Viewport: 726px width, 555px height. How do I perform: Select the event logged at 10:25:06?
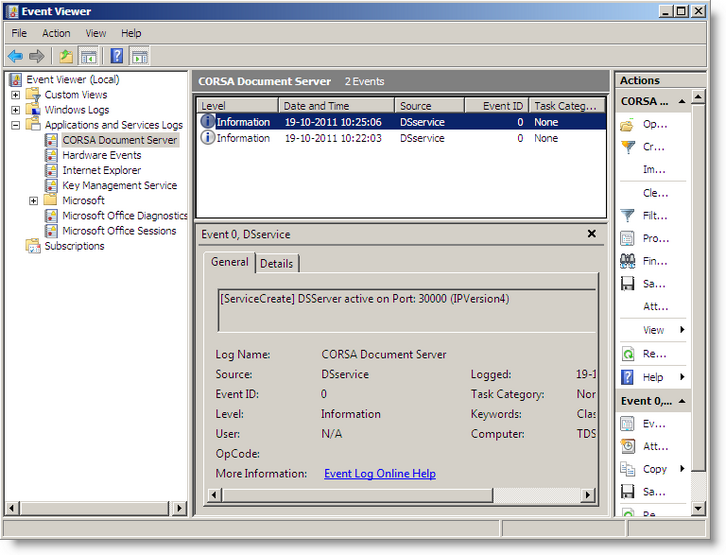coord(401,122)
